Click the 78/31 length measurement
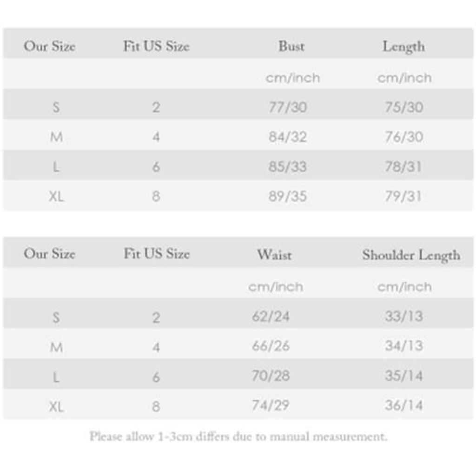The height and width of the screenshot is (476, 476). (403, 166)
